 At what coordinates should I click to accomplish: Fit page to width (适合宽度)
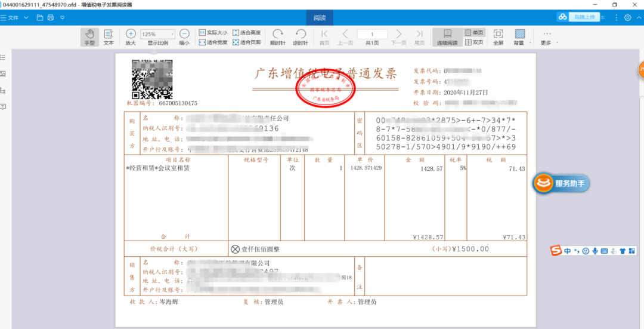[x=212, y=42]
